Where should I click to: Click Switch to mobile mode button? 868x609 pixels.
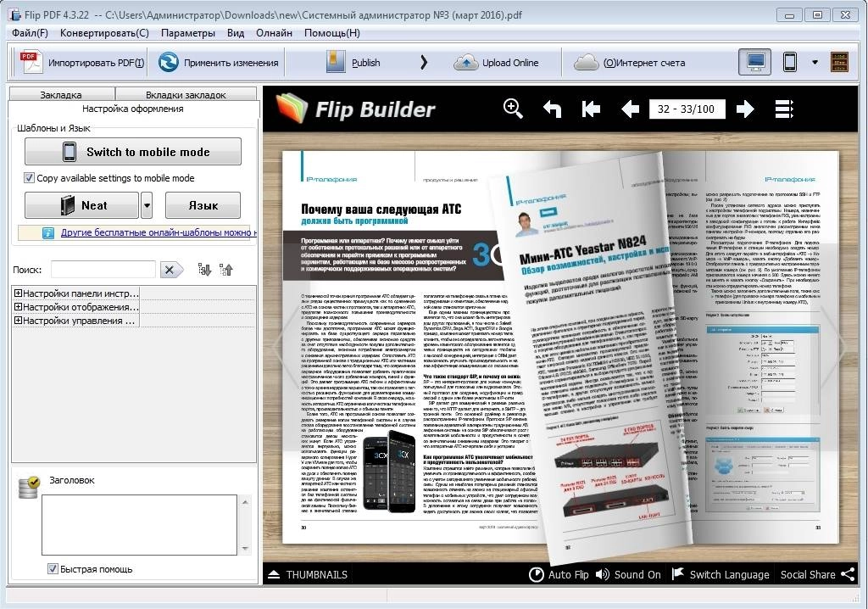point(133,151)
